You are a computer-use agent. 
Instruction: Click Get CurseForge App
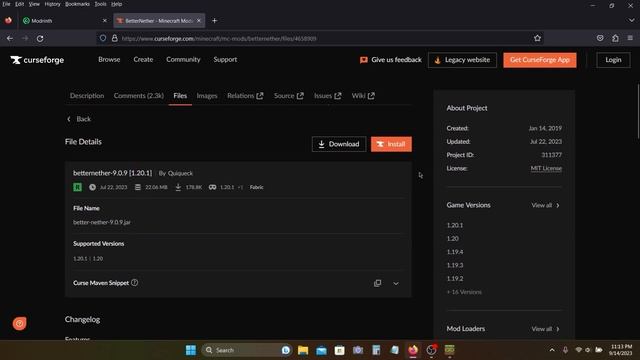[x=540, y=60]
